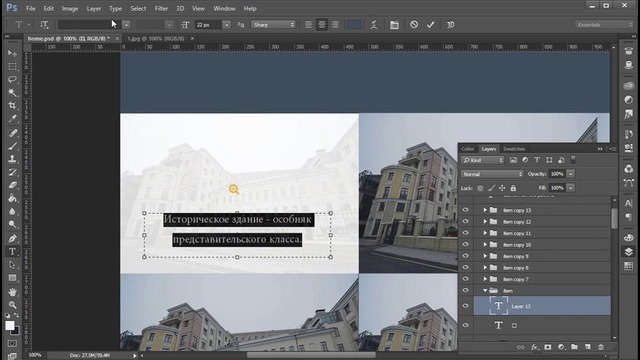Select Layer 13 text layer thumbnail
This screenshot has width=640, height=360.
pos(498,306)
